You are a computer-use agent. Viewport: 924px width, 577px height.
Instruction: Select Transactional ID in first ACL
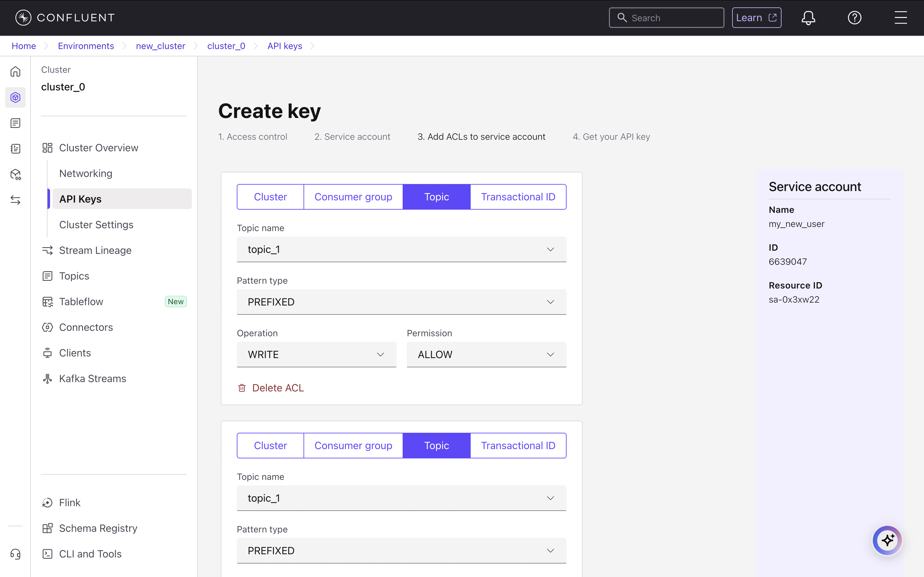[518, 197]
